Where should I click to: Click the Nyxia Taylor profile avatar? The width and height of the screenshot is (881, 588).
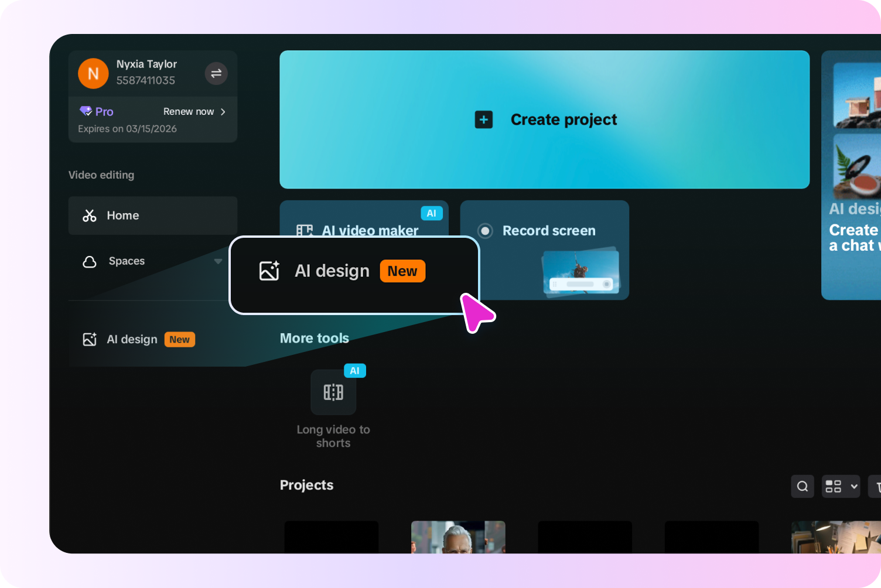93,73
